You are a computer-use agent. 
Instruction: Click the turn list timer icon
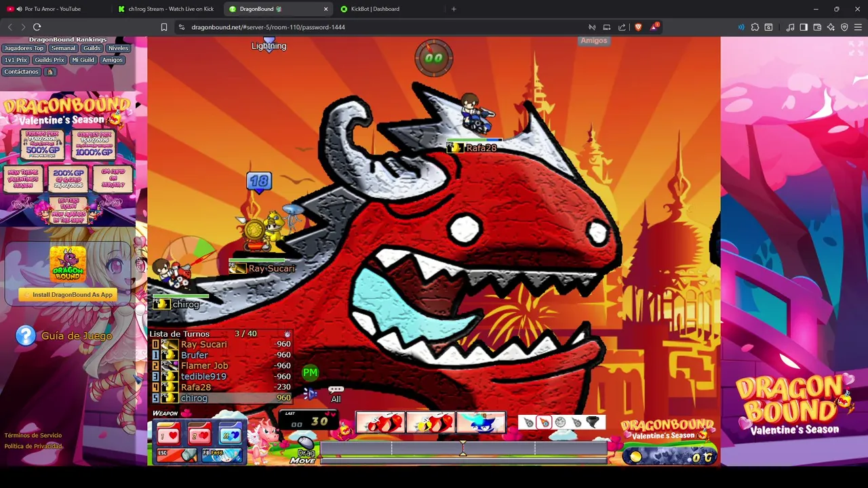click(x=287, y=334)
